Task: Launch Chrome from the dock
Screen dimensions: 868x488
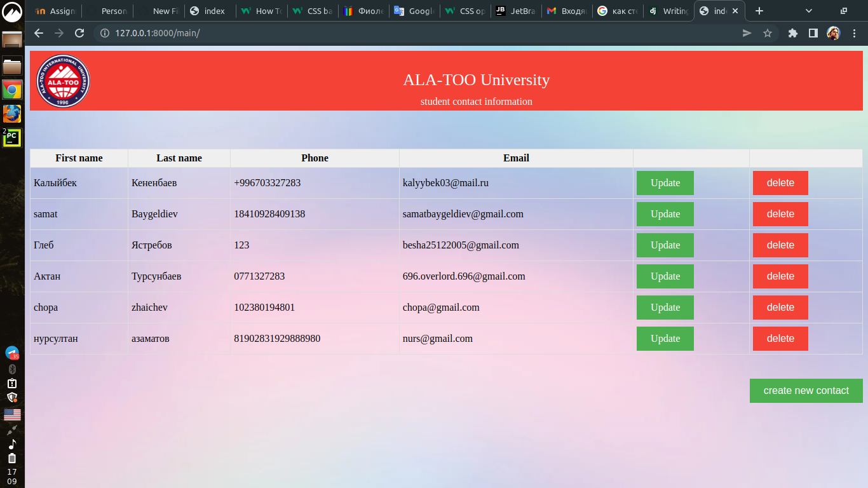Action: coord(12,90)
